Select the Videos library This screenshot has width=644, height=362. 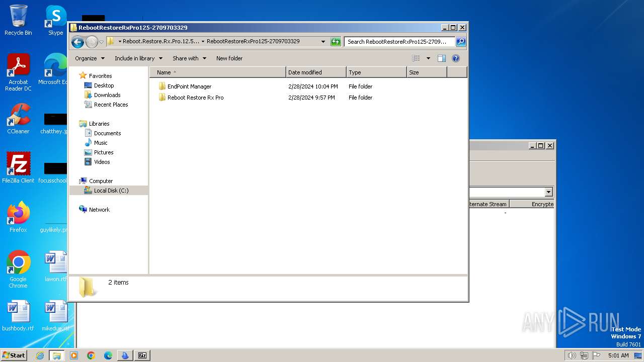pos(102,162)
